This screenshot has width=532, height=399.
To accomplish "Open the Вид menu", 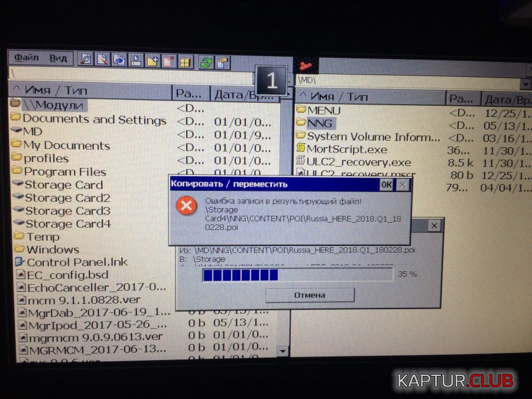I will click(58, 58).
